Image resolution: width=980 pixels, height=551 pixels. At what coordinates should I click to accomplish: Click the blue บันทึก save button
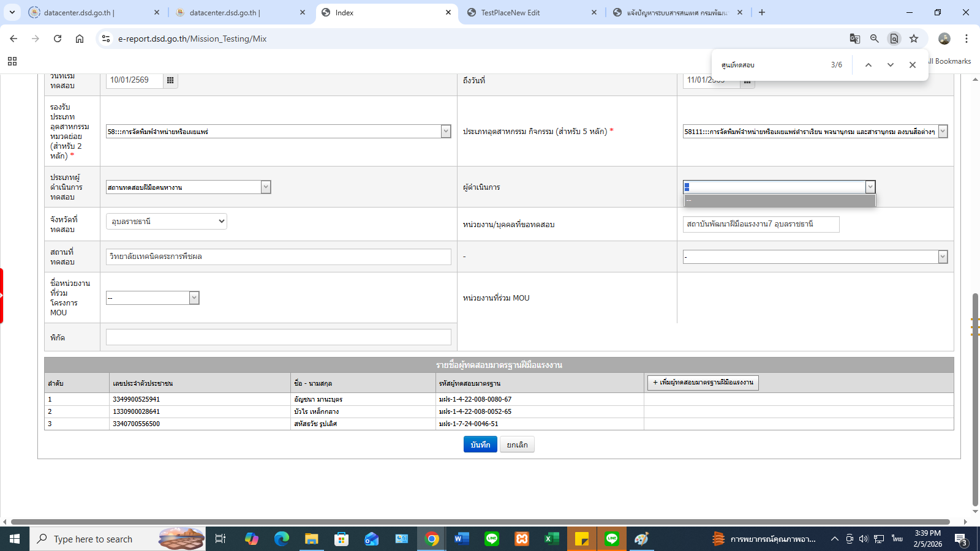tap(480, 444)
